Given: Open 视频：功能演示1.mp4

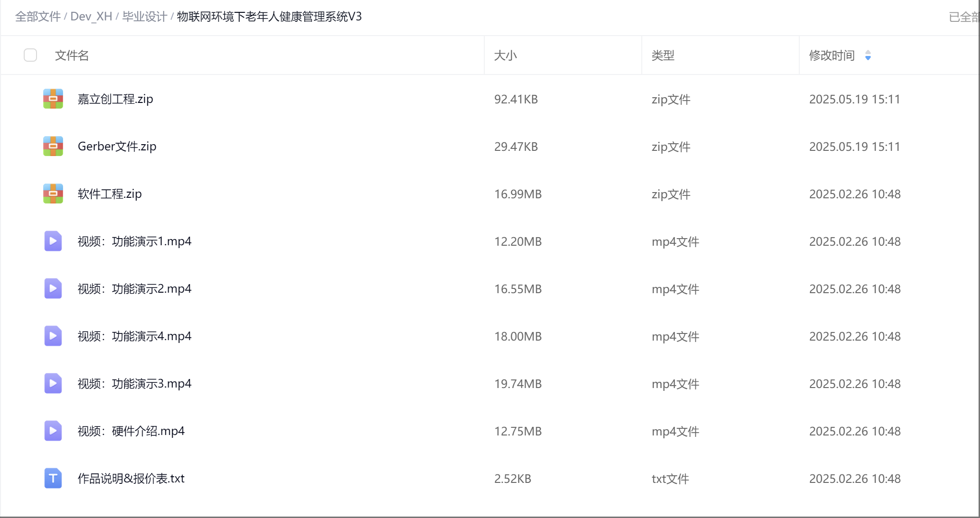Looking at the screenshot, I should pyautogui.click(x=135, y=241).
